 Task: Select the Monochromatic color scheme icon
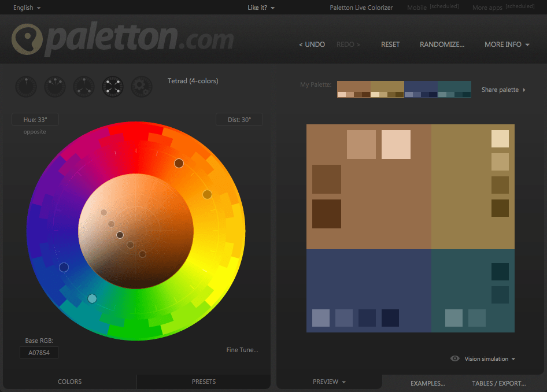[x=26, y=87]
